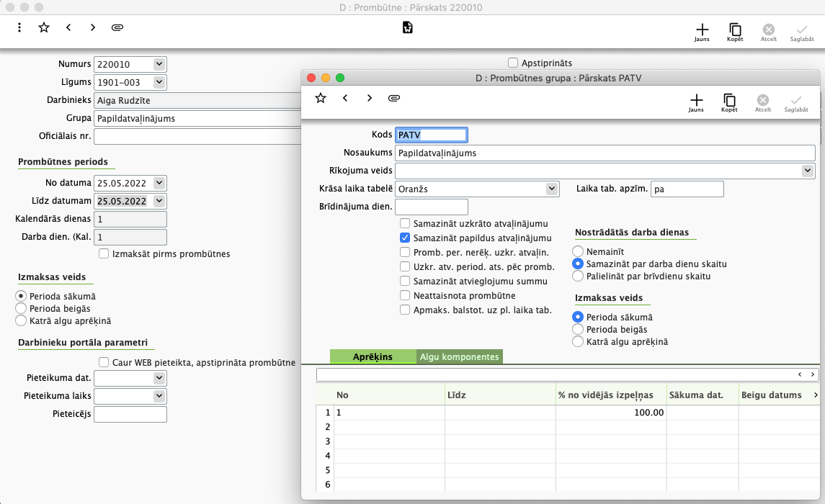This screenshot has width=825, height=504.
Task: Expand the Krāsa laika tabelē dropdown
Action: click(x=551, y=188)
